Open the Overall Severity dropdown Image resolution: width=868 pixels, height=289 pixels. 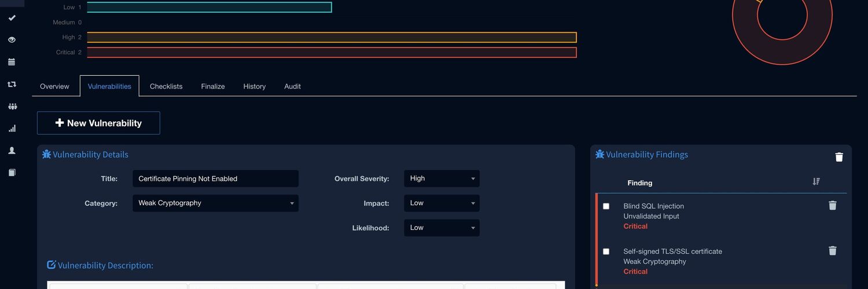coord(442,179)
